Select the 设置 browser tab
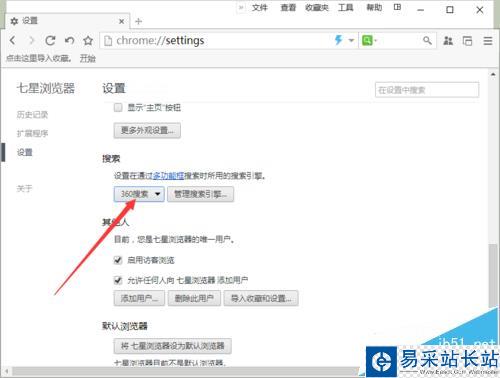 point(67,21)
